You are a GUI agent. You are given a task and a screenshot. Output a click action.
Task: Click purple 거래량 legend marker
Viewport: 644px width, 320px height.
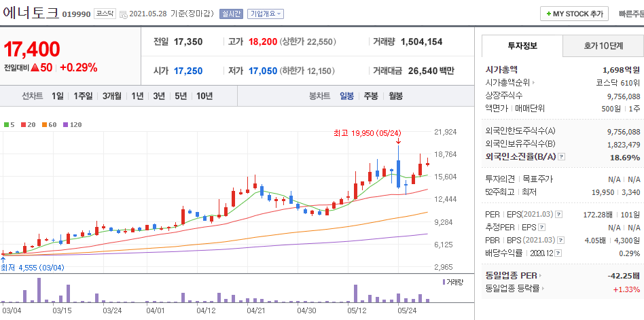pyautogui.click(x=444, y=282)
